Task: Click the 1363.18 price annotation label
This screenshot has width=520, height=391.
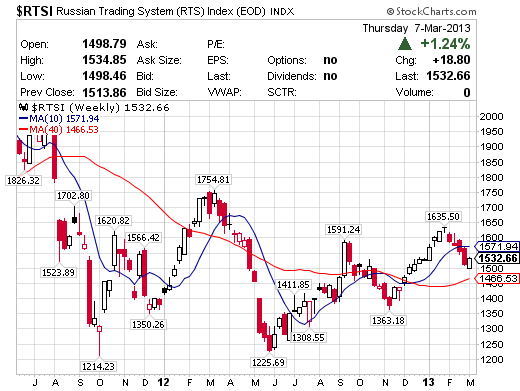Action: tap(388, 320)
